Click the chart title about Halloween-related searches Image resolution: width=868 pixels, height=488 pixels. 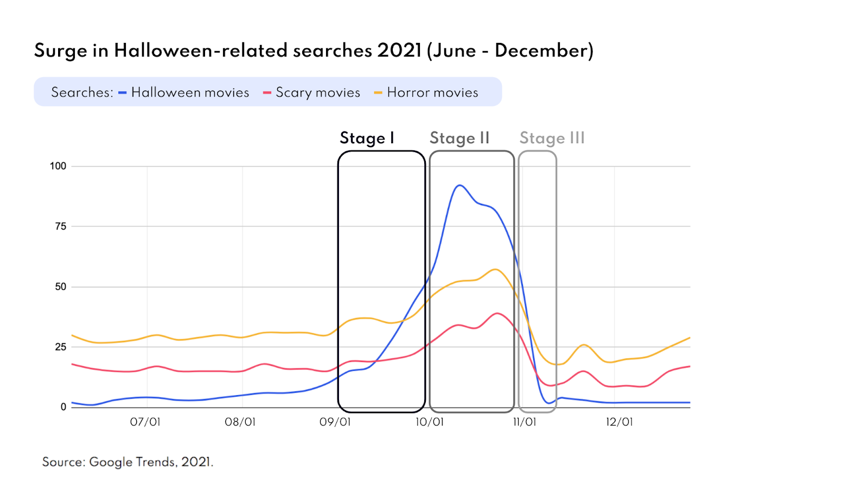point(314,50)
